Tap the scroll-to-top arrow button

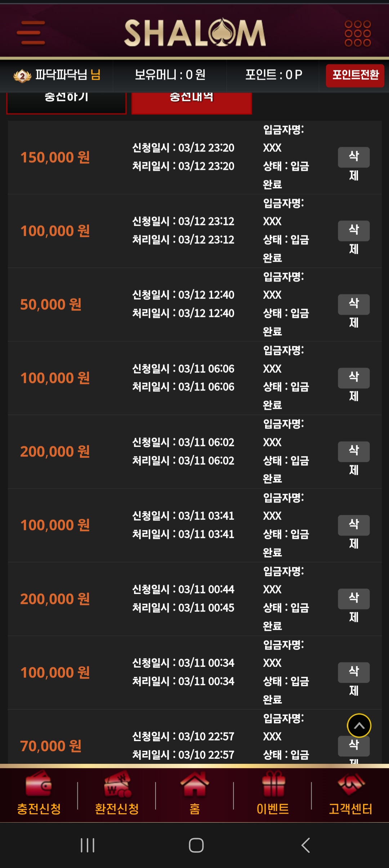click(359, 726)
